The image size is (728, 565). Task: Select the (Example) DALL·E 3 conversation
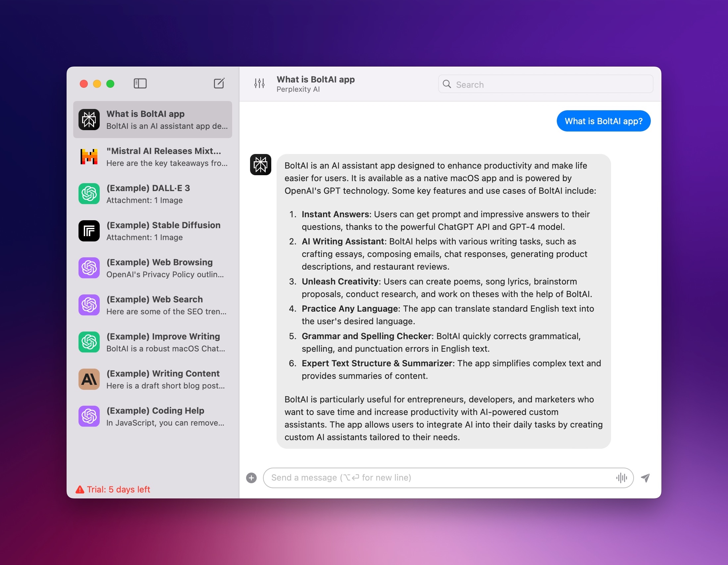[x=153, y=194]
